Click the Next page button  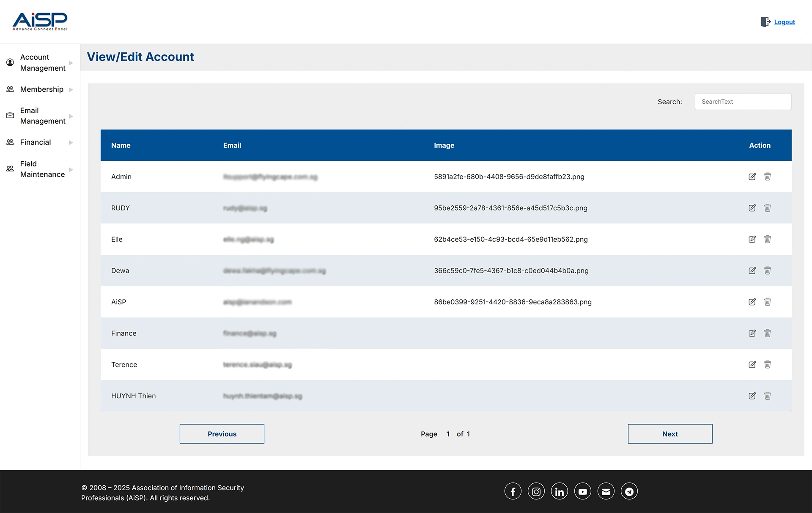(x=670, y=434)
